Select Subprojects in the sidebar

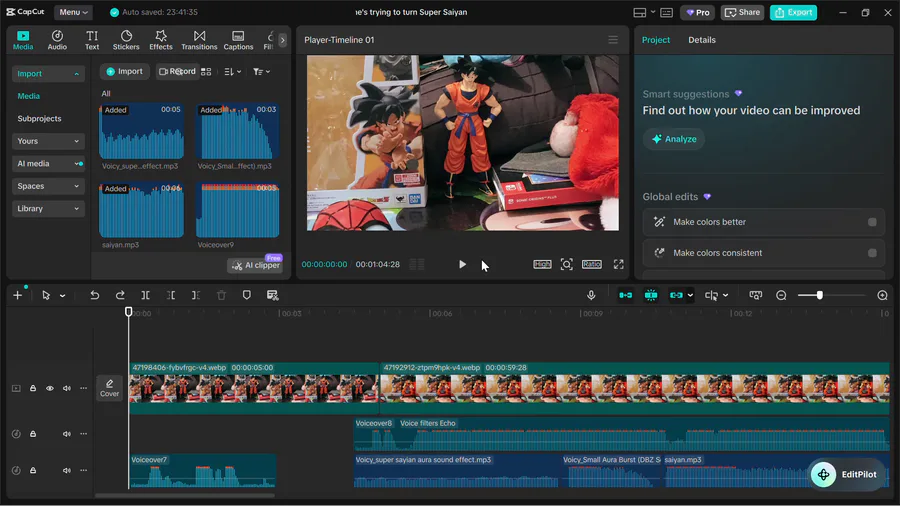pos(39,118)
